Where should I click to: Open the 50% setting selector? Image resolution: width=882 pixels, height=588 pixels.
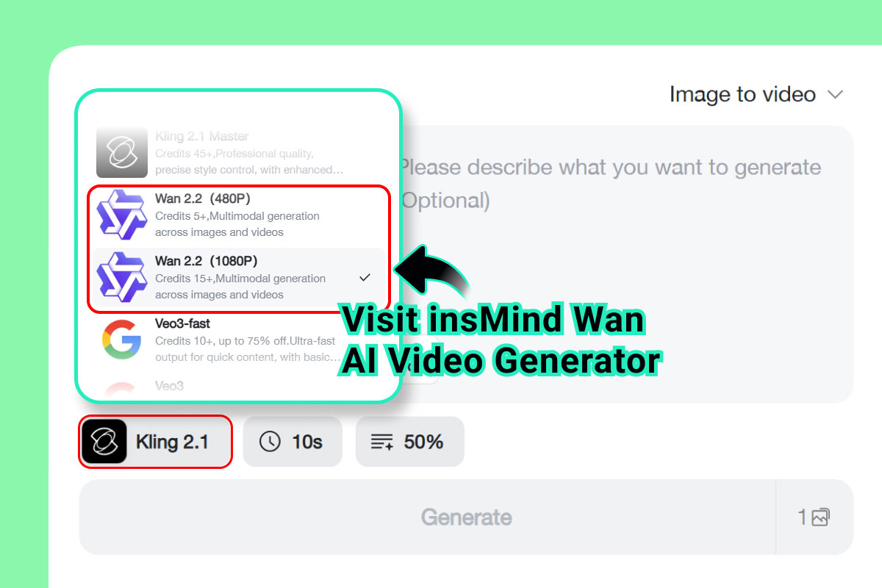410,442
